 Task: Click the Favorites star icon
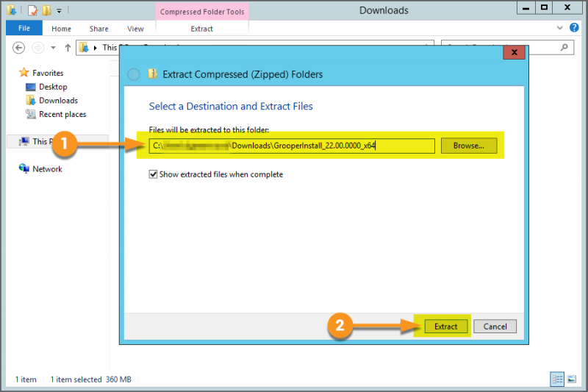[24, 72]
